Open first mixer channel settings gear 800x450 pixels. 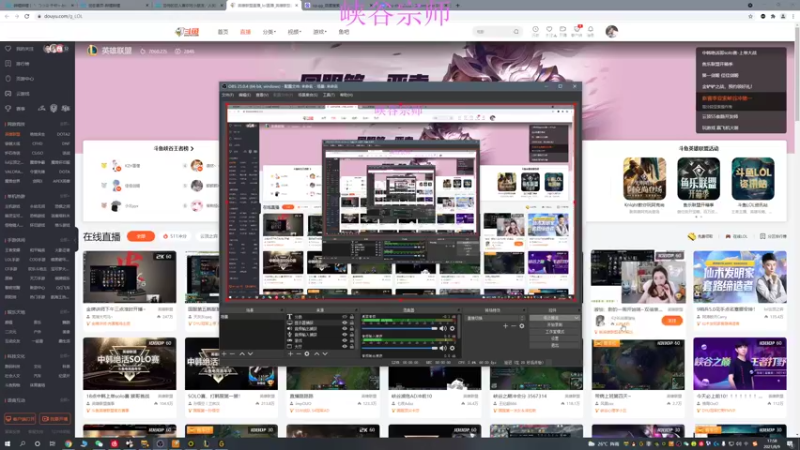[x=452, y=329]
